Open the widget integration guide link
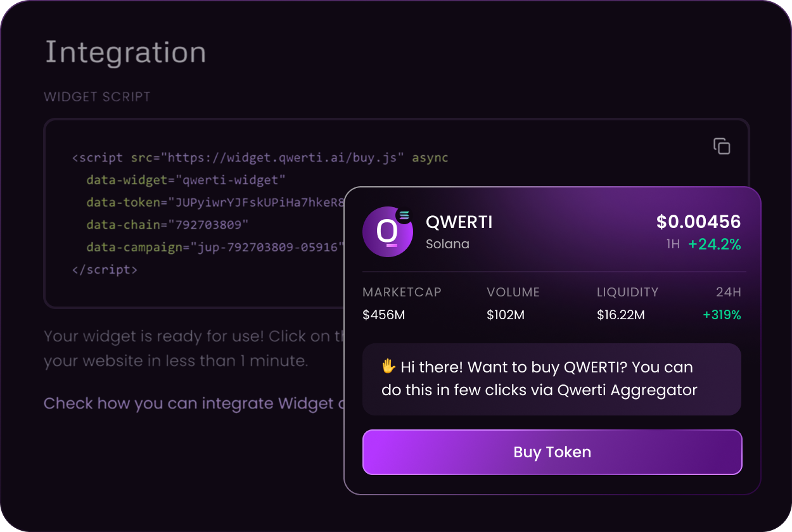792x532 pixels. point(190,403)
